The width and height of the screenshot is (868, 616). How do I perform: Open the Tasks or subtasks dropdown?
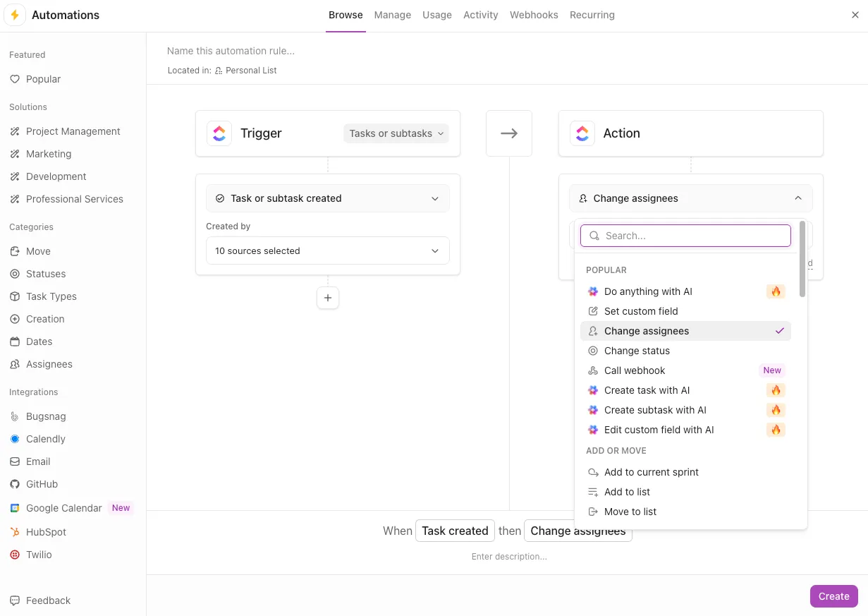point(396,133)
